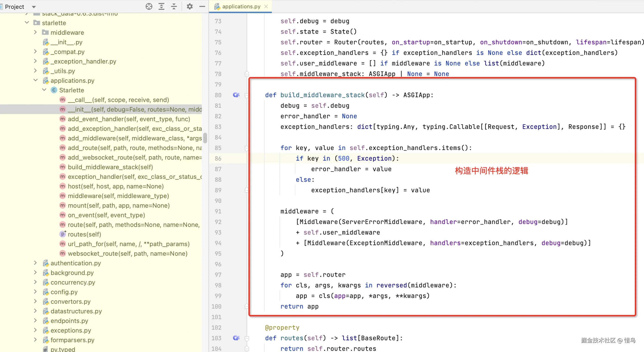This screenshot has width=644, height=352.
Task: Select the Starlette class icon in tree
Action: tap(54, 90)
